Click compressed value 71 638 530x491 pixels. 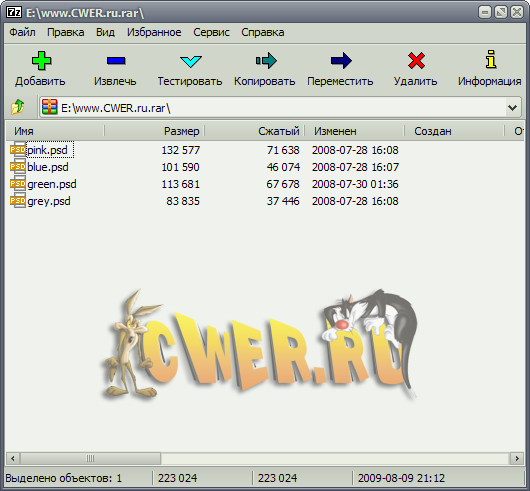coord(283,150)
